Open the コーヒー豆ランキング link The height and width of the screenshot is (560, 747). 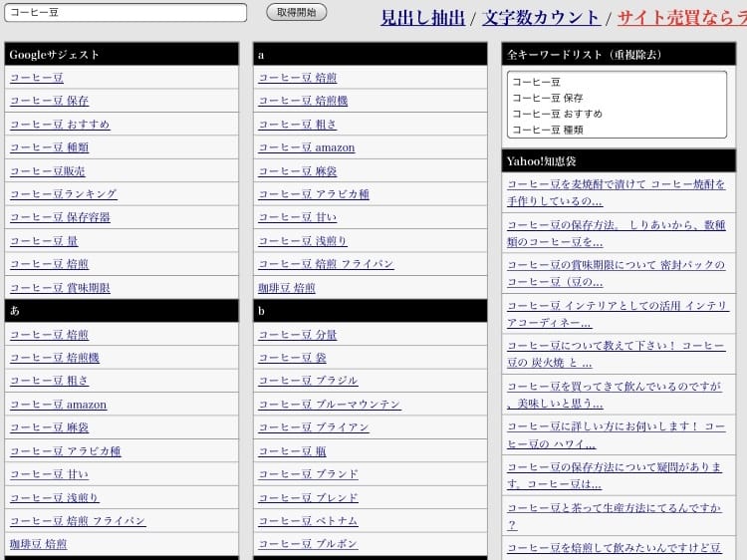[x=64, y=194]
